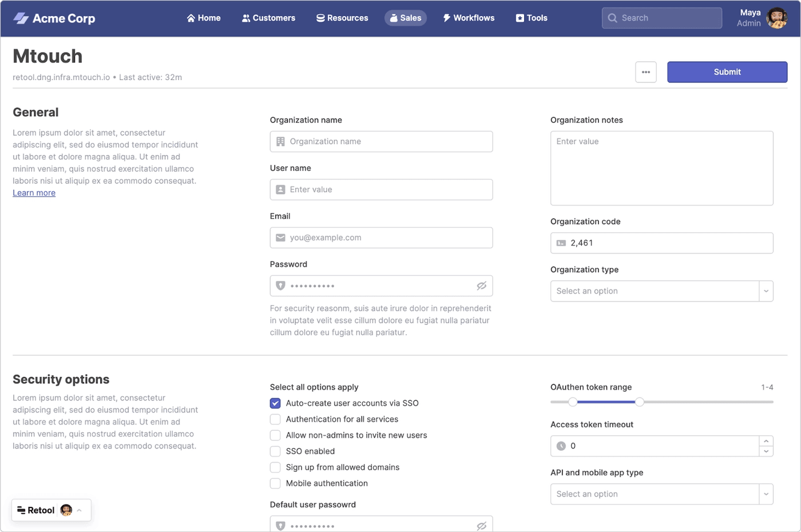Open the Organization type dropdown
801x532 pixels.
click(766, 291)
